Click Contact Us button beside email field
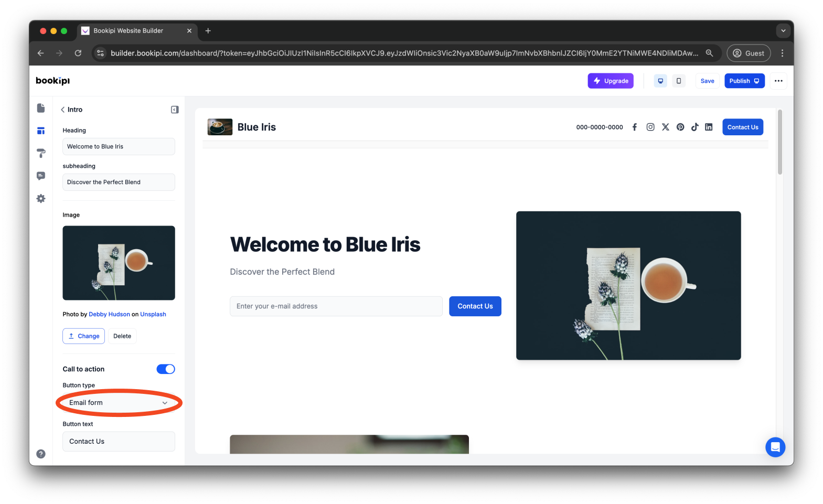Viewport: 823px width, 504px height. click(x=475, y=306)
